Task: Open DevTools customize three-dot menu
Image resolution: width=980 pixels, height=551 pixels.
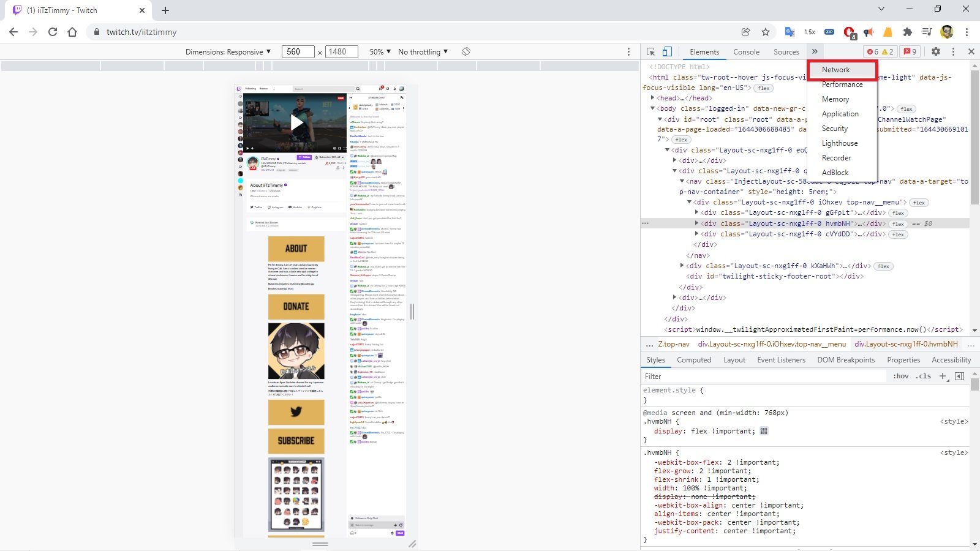Action: (x=953, y=52)
